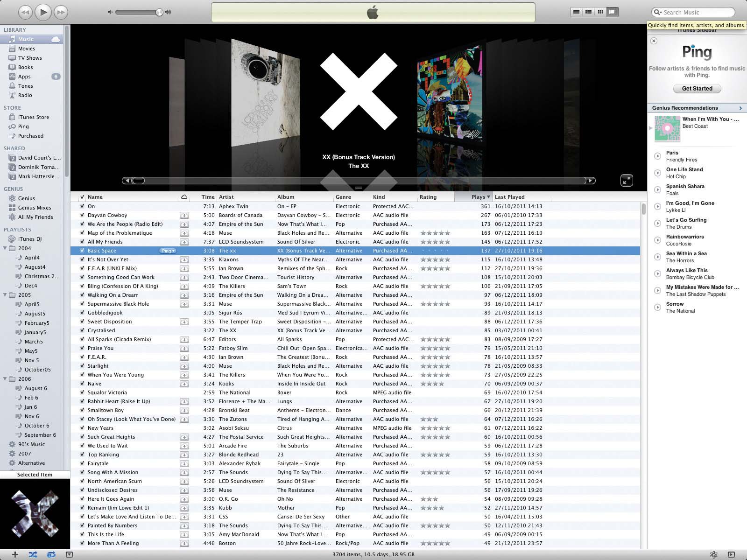This screenshot has height=560, width=747.
Task: Uncheck Dayvan Cowboy checkbox
Action: (x=82, y=215)
